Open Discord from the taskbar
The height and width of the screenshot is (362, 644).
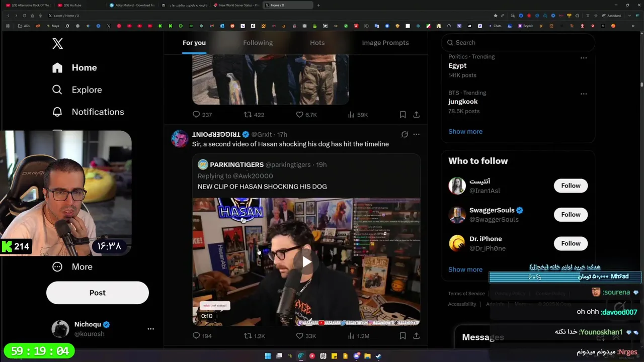click(x=356, y=356)
